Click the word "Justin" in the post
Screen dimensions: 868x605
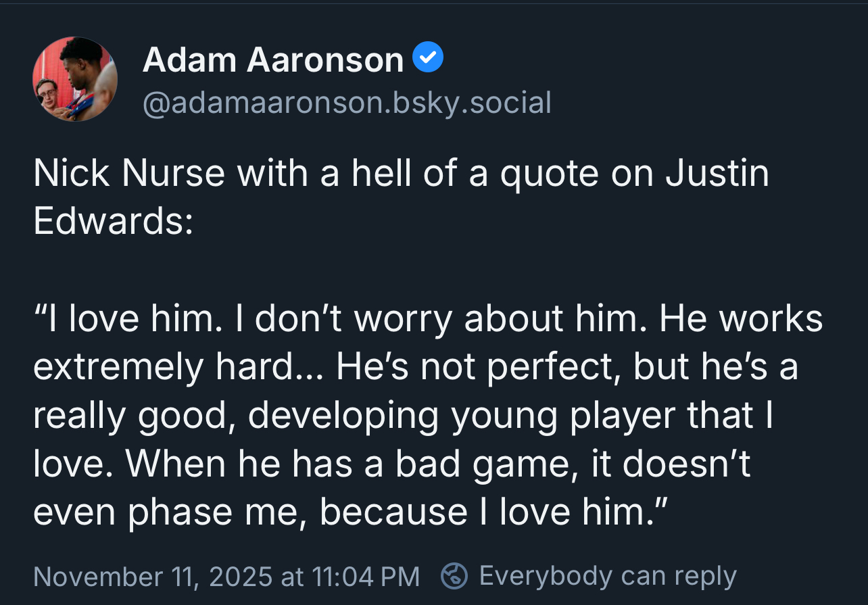tap(717, 174)
